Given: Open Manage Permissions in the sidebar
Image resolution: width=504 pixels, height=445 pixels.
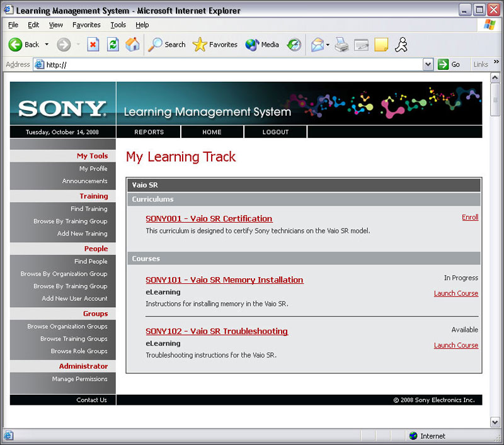Looking at the screenshot, I should tap(79, 379).
